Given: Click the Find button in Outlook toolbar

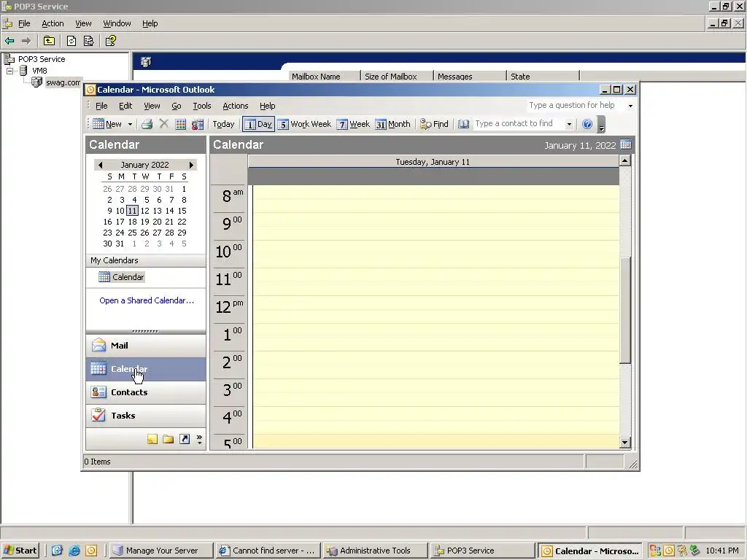Looking at the screenshot, I should coord(434,124).
